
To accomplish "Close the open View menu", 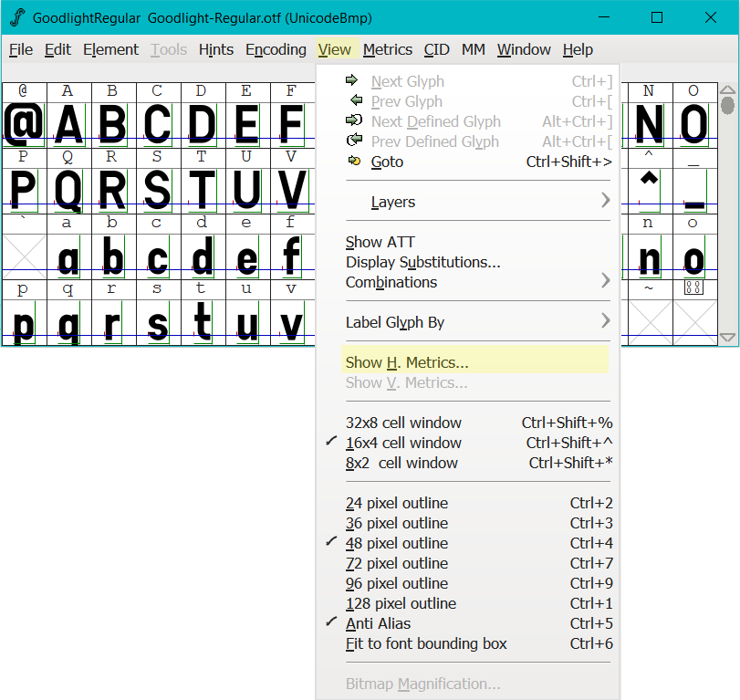I will (x=335, y=49).
